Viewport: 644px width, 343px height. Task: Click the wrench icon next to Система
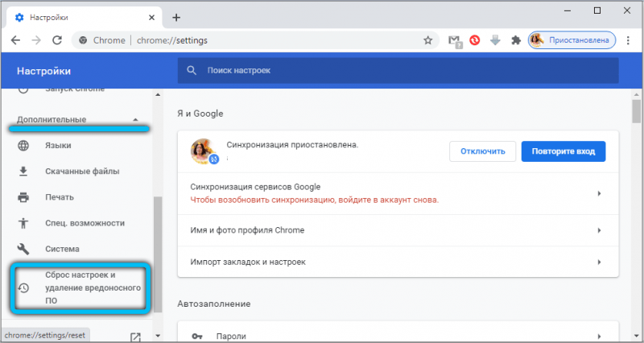tap(23, 249)
